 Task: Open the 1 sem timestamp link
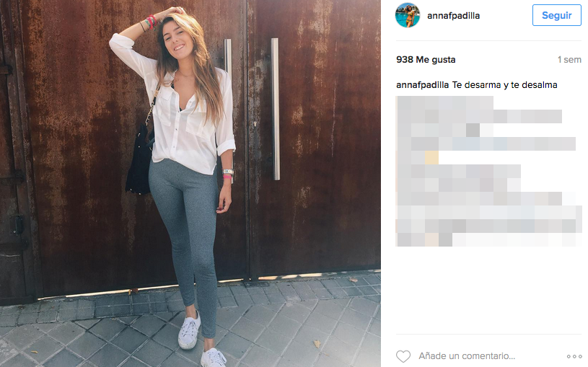(x=569, y=60)
